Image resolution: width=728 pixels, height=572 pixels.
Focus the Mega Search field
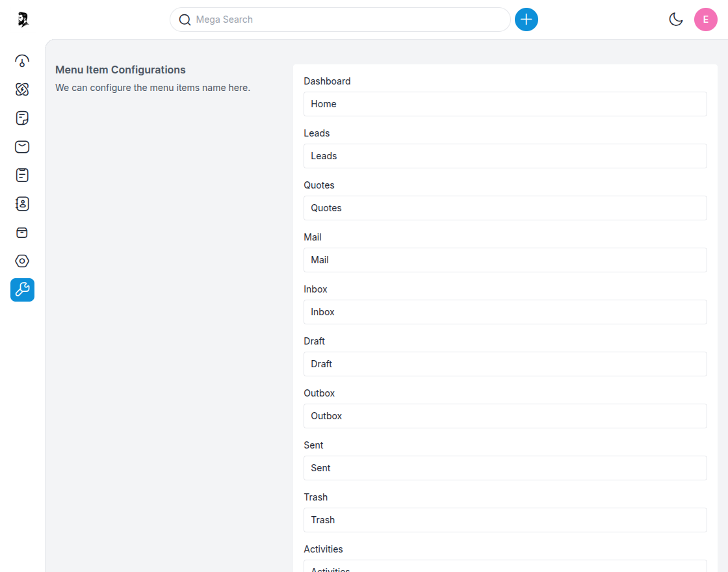click(x=340, y=19)
